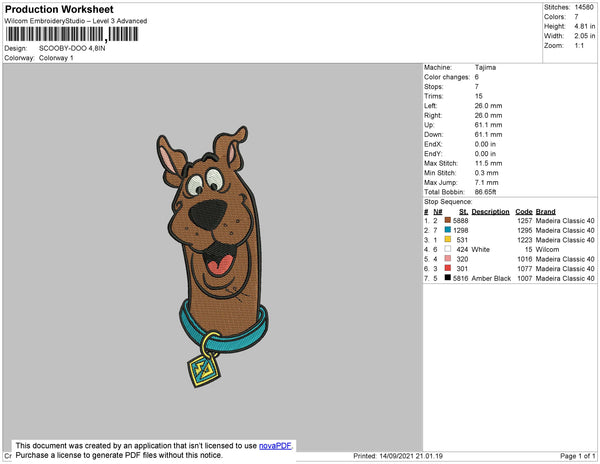Screen dimensions: 600x464
Task: Click the 'Colorway 1' value
Action: click(56, 58)
